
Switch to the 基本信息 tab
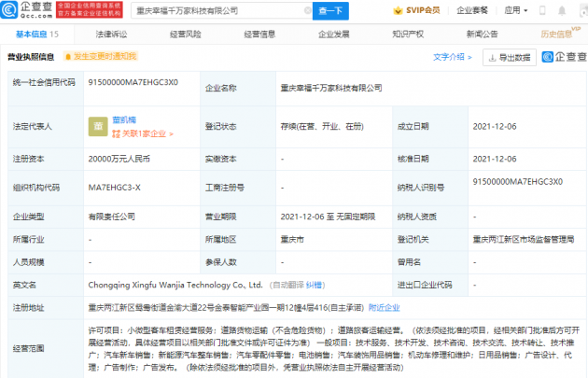pos(36,35)
